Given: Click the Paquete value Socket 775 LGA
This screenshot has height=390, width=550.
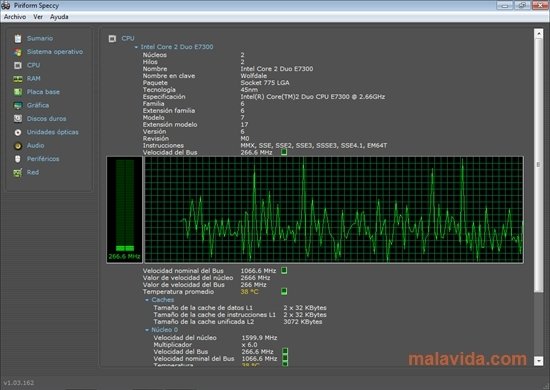Looking at the screenshot, I should click(265, 83).
